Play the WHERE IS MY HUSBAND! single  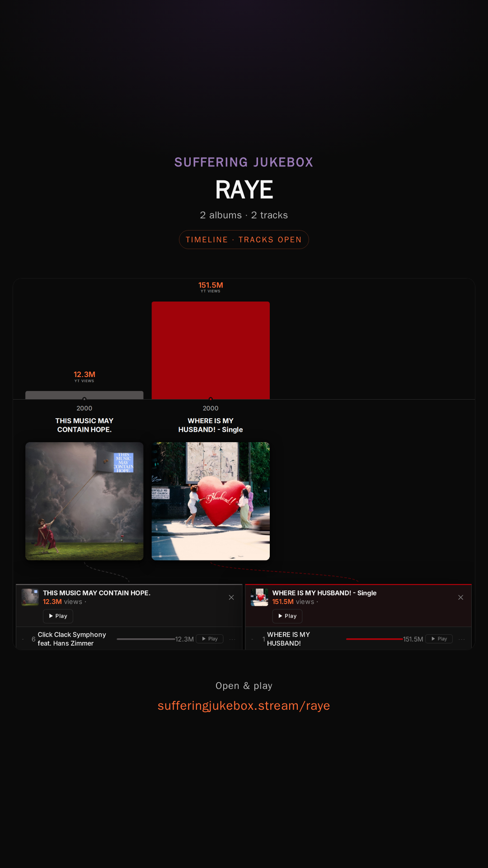287,616
